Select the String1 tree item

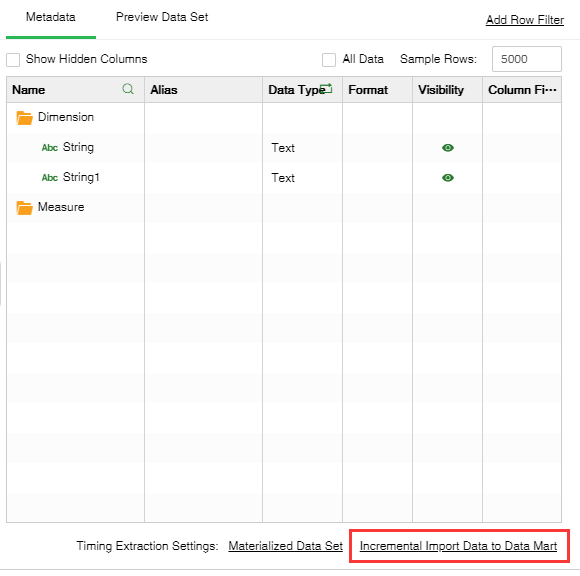point(81,177)
